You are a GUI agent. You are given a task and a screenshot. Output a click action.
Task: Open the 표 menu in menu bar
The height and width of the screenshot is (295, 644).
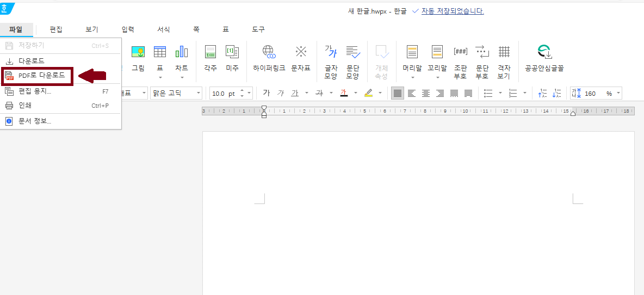[x=226, y=29]
